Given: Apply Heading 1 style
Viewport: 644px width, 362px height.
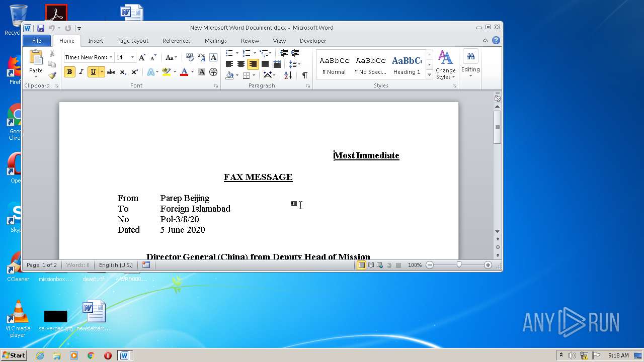Looking at the screenshot, I should (x=407, y=65).
